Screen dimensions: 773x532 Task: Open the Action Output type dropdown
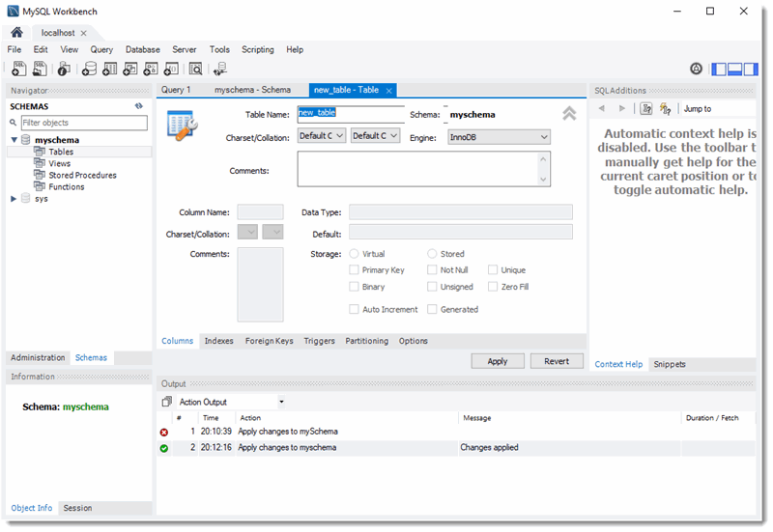tap(281, 402)
